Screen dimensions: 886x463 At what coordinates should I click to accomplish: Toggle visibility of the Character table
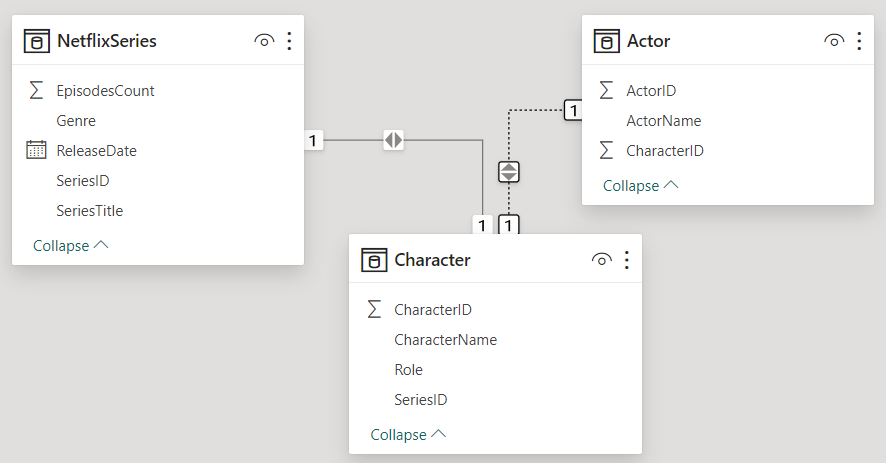coord(601,260)
